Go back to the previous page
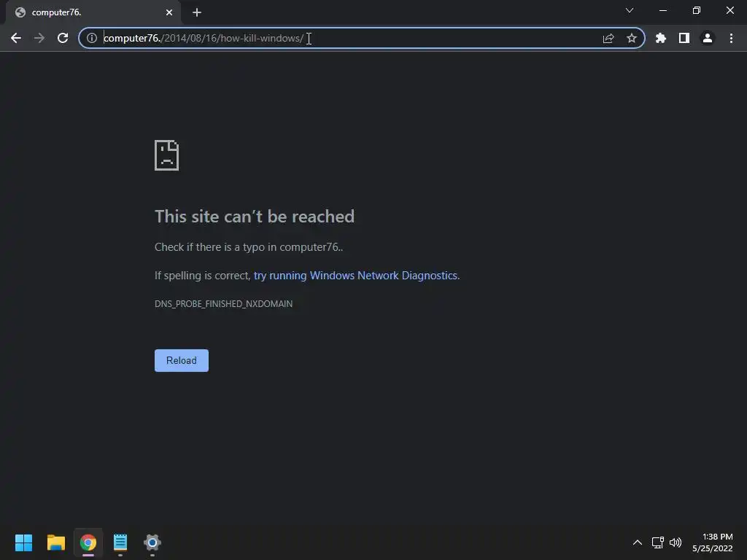 coord(16,38)
